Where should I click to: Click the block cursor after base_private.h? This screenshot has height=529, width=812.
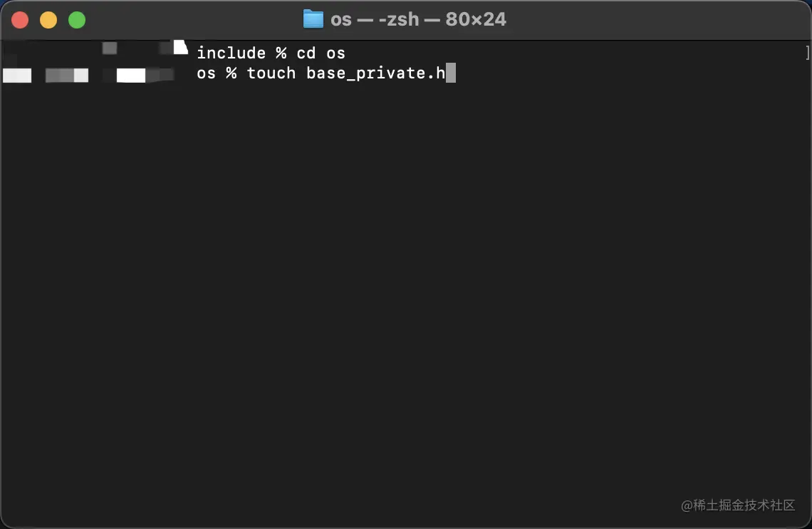(451, 73)
